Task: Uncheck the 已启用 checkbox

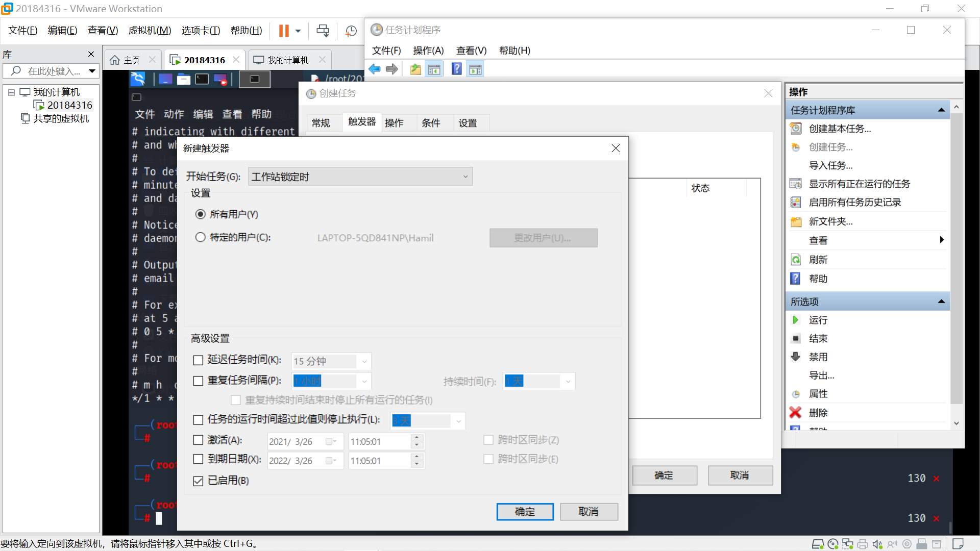Action: coord(198,481)
